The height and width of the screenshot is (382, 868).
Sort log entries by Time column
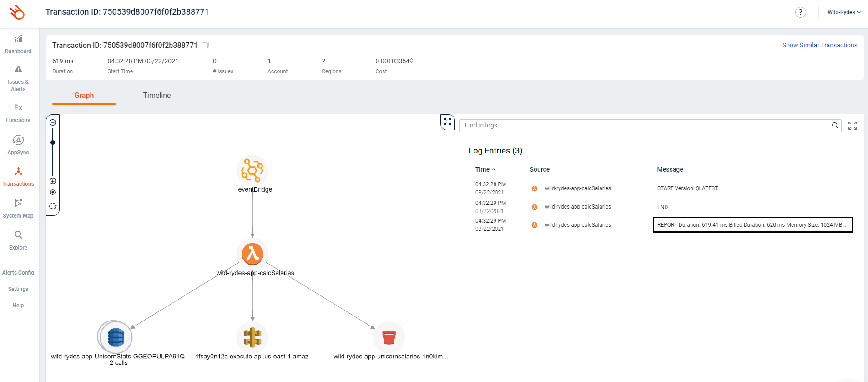(485, 169)
